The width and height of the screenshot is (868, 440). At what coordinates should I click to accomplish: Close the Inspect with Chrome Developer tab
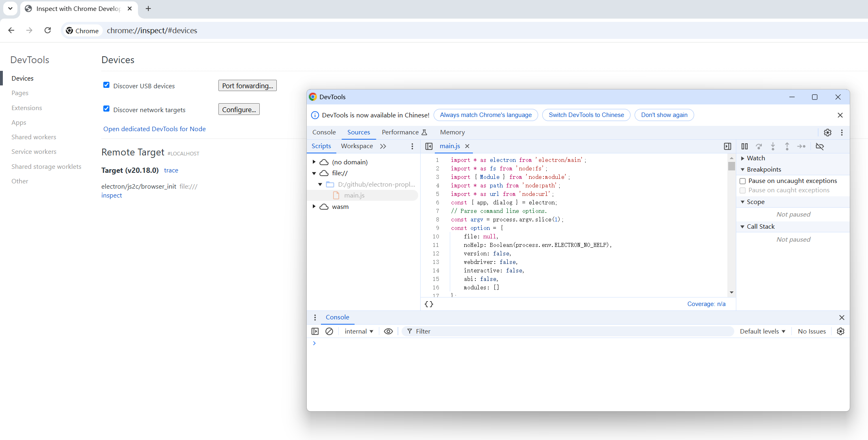(x=130, y=9)
